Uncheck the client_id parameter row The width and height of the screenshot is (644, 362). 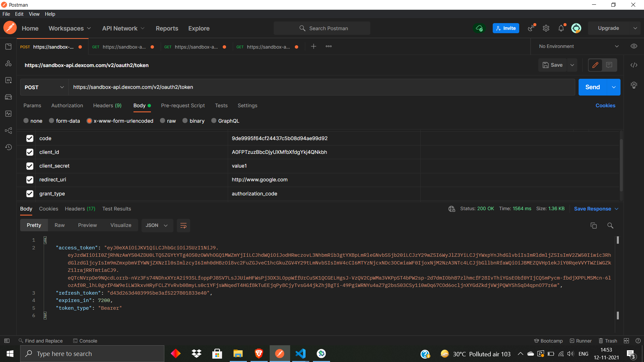30,152
